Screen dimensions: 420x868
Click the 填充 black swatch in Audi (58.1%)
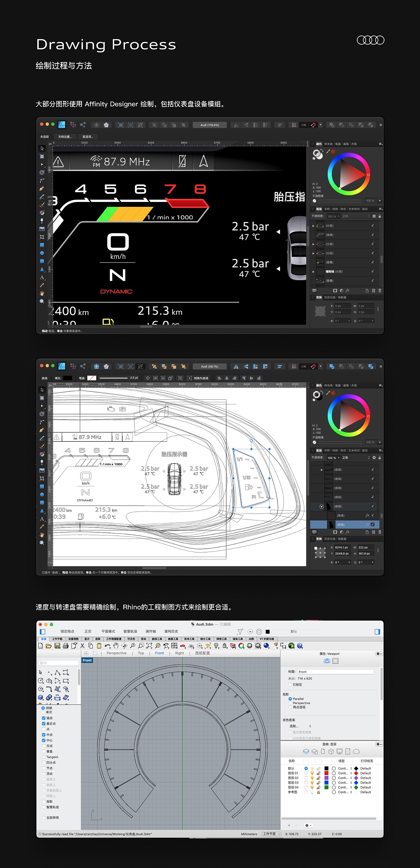coord(67,378)
